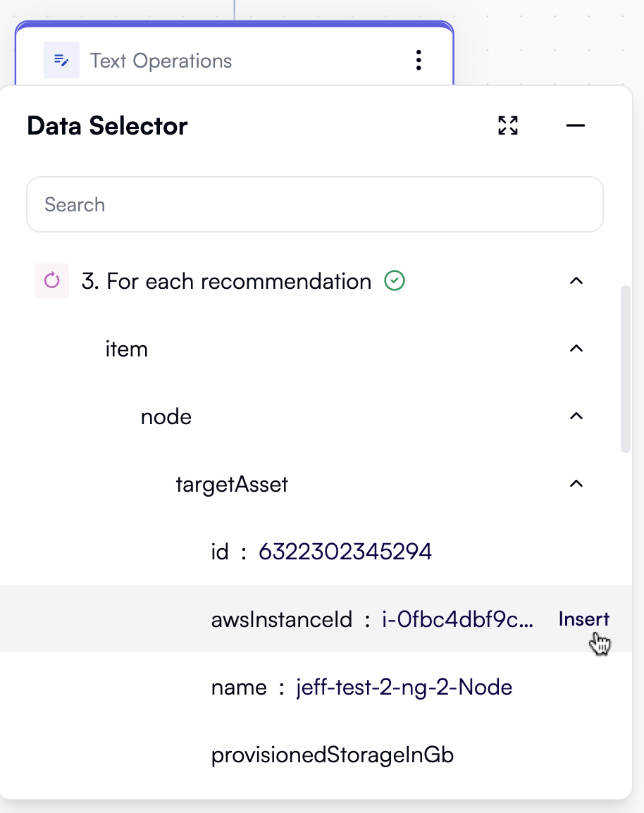The height and width of the screenshot is (813, 644).
Task: Click the green success checkmark icon
Action: pos(395,281)
